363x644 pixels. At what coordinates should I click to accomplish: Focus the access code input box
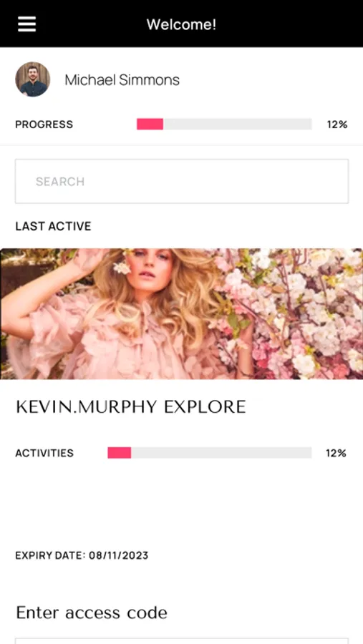[x=182, y=641]
